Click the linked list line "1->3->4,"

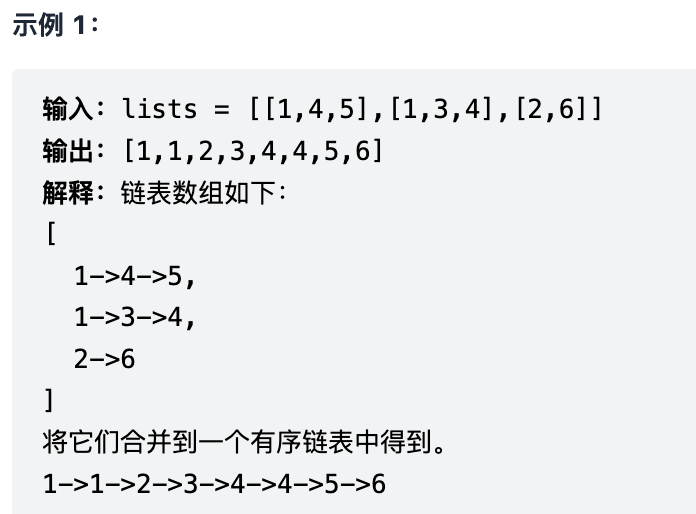coord(133,318)
